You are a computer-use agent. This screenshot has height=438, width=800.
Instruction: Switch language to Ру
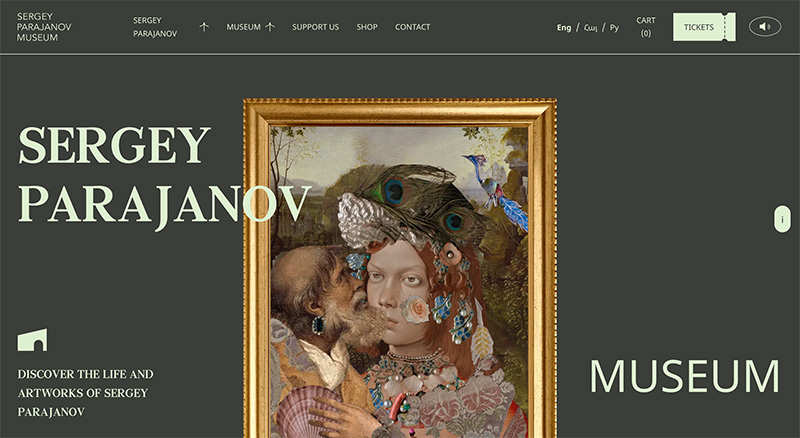point(614,28)
